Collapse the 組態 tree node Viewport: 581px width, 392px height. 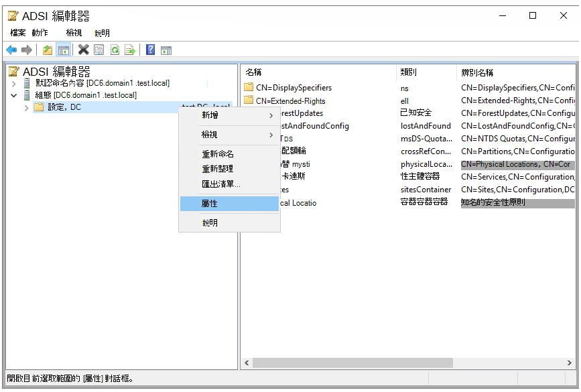click(14, 96)
